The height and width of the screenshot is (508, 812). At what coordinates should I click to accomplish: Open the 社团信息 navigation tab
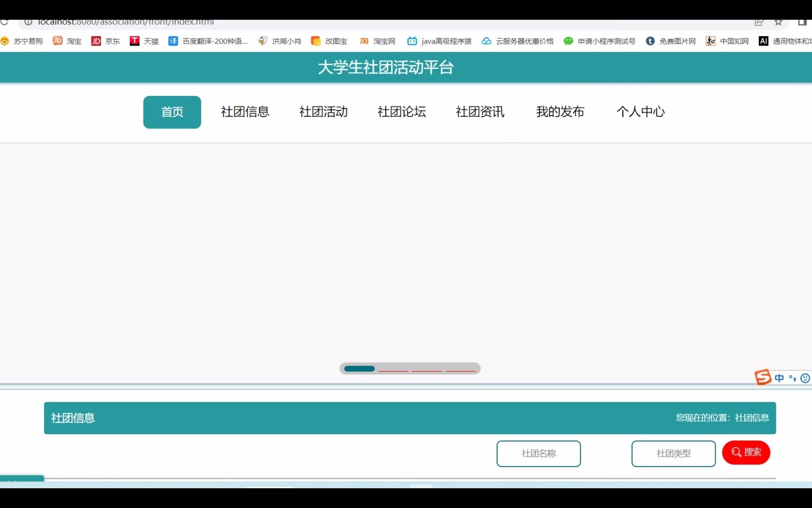point(245,112)
